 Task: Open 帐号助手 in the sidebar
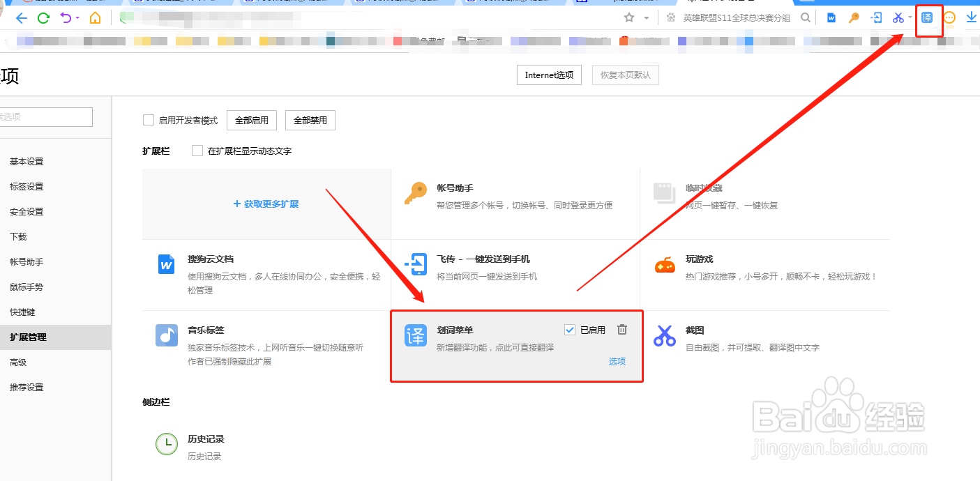(27, 262)
